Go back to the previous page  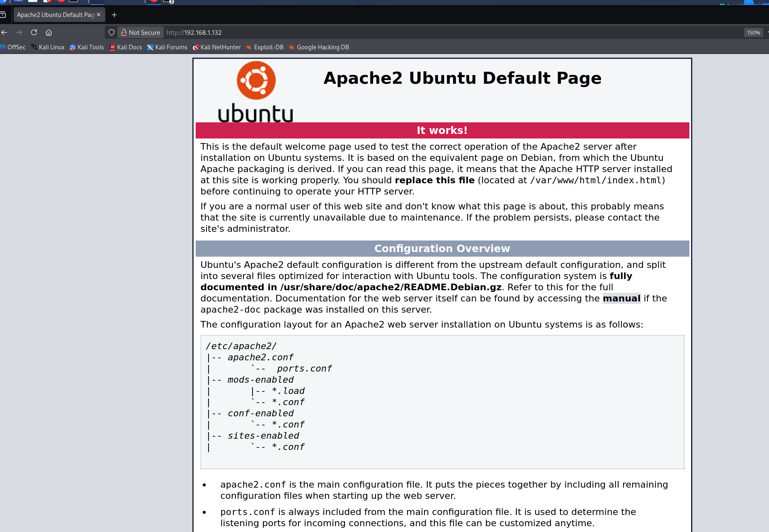[x=5, y=32]
